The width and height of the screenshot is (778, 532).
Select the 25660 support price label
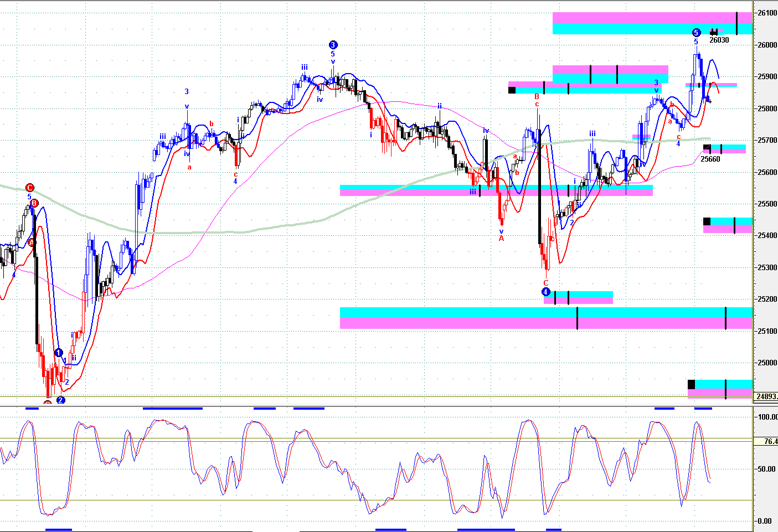710,159
